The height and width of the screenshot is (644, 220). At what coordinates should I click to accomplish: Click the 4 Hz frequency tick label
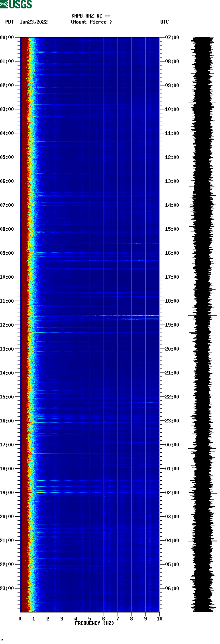coord(76,619)
